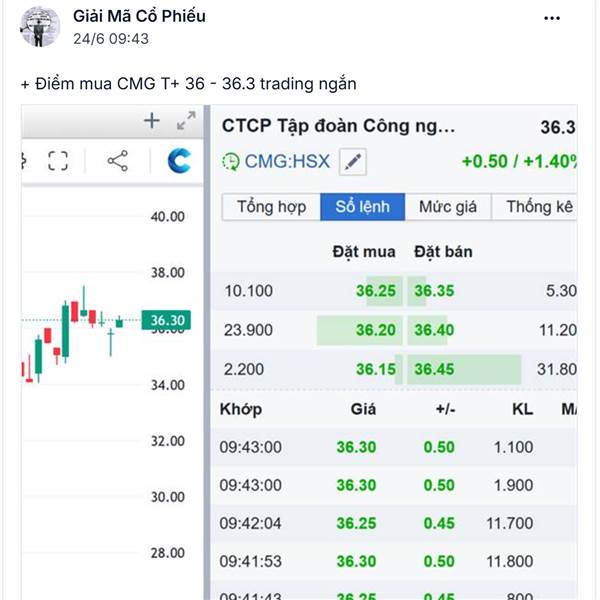Expand the chart with the diagonal arrows icon
The height and width of the screenshot is (600, 600).
[186, 121]
